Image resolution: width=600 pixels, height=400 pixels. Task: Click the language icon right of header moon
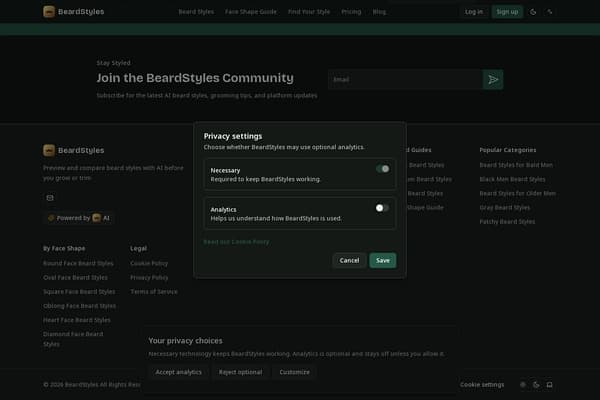549,12
